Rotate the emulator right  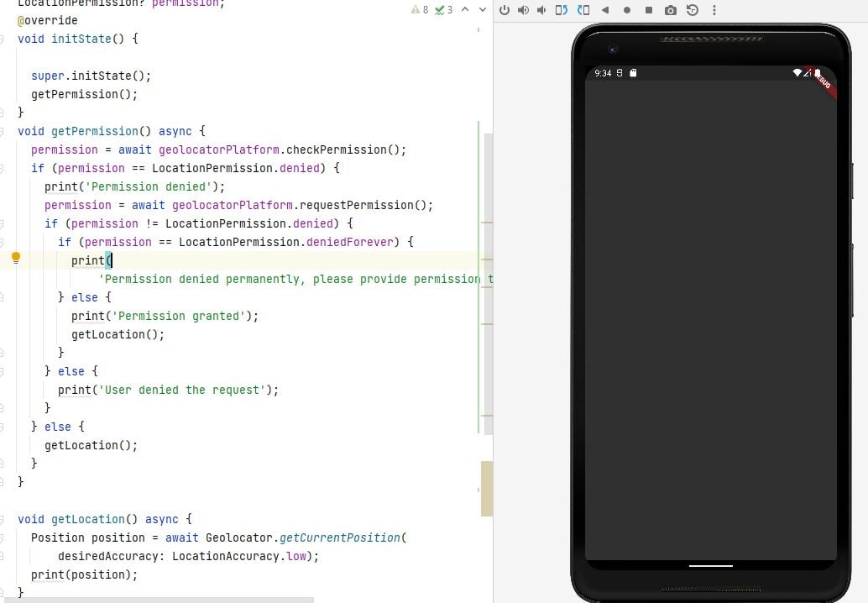[x=583, y=10]
